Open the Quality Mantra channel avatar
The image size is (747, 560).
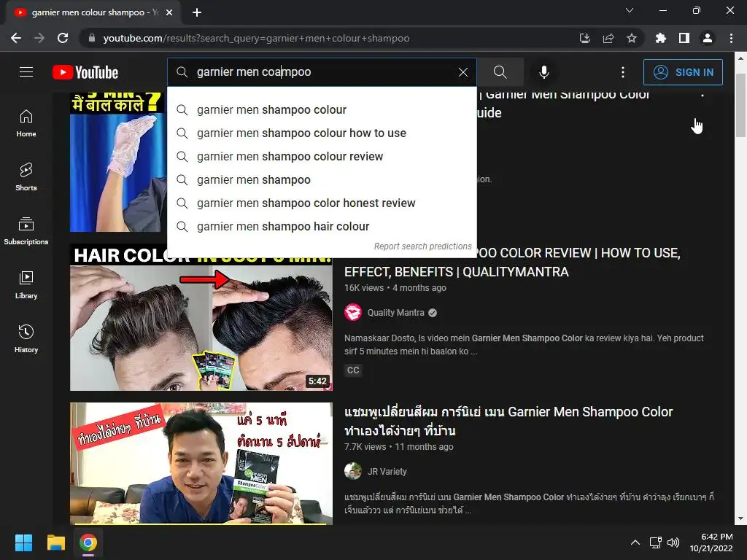353,312
